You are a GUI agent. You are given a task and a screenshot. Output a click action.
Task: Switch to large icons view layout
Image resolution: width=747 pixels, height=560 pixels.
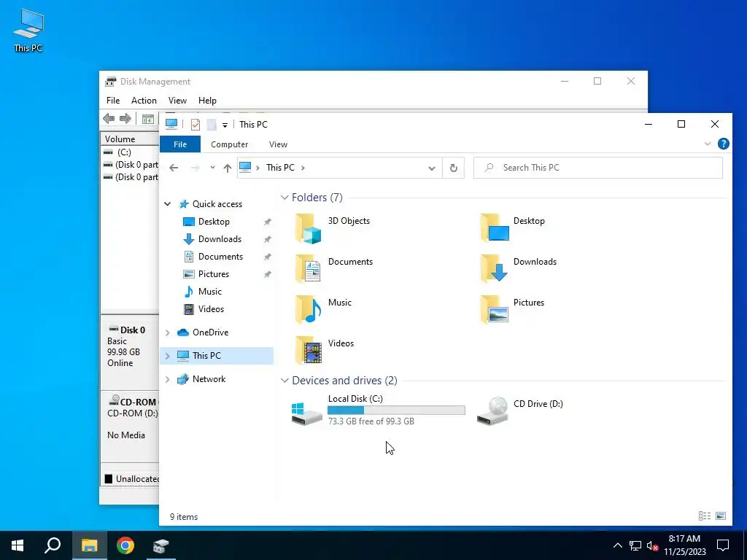721,516
